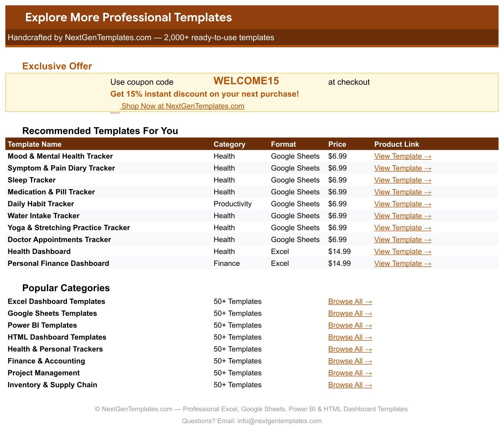Browse All Power BI Templates
The height and width of the screenshot is (430, 504).
pyautogui.click(x=350, y=325)
